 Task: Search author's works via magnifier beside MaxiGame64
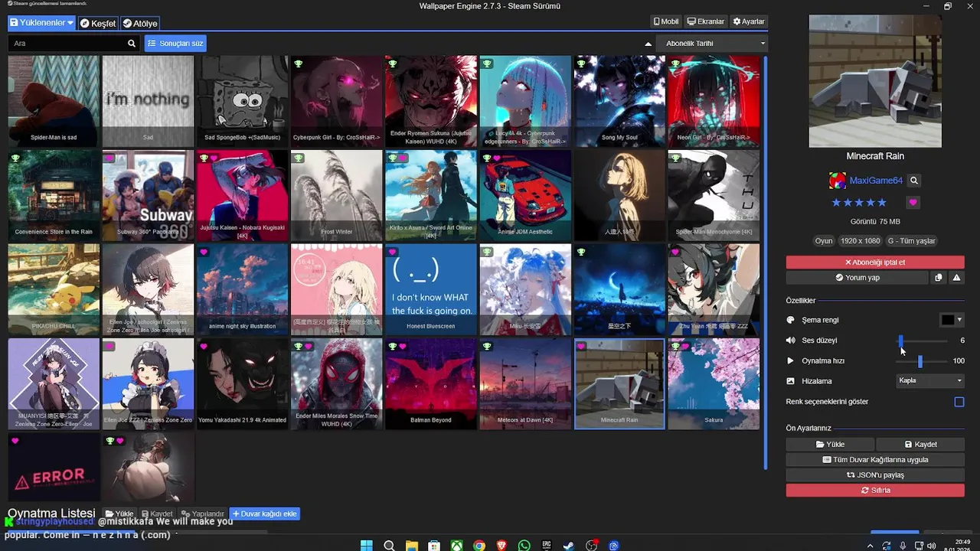[914, 181]
